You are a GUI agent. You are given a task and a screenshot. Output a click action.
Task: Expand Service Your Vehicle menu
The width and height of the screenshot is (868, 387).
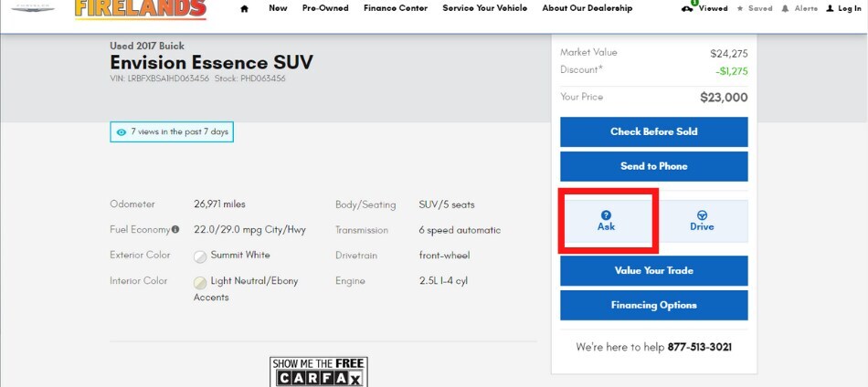coord(485,8)
